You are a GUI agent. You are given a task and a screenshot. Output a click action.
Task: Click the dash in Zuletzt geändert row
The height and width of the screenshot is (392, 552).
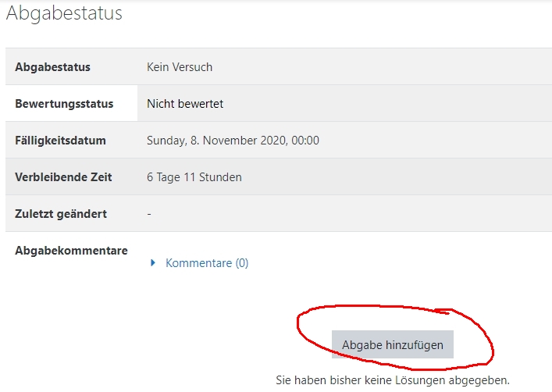pos(149,214)
